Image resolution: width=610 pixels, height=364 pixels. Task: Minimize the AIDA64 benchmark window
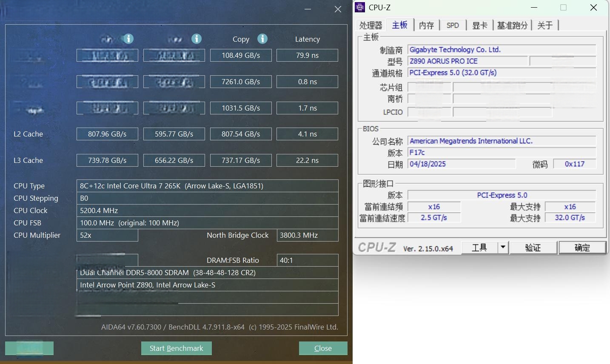point(308,9)
